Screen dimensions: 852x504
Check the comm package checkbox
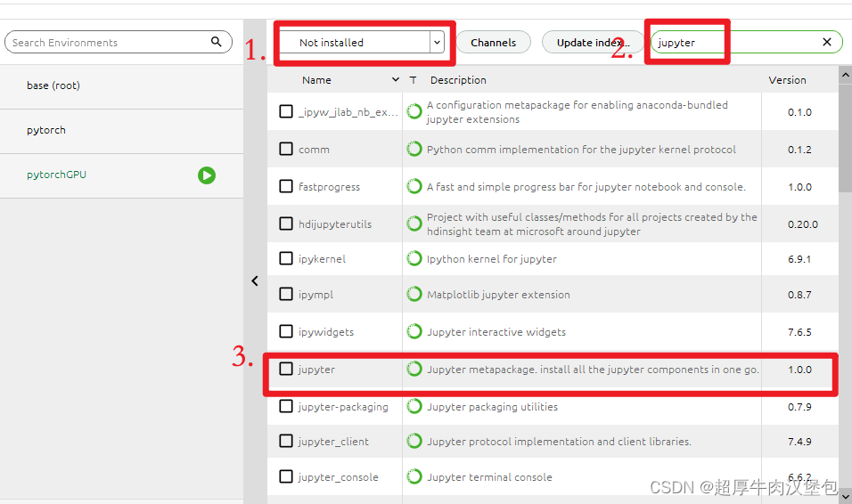click(x=286, y=149)
